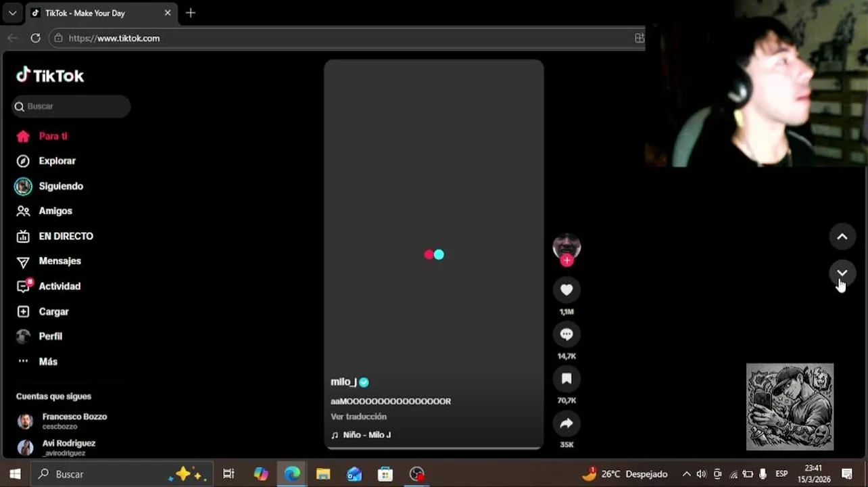Open Outlook from the taskbar

pos(354,474)
